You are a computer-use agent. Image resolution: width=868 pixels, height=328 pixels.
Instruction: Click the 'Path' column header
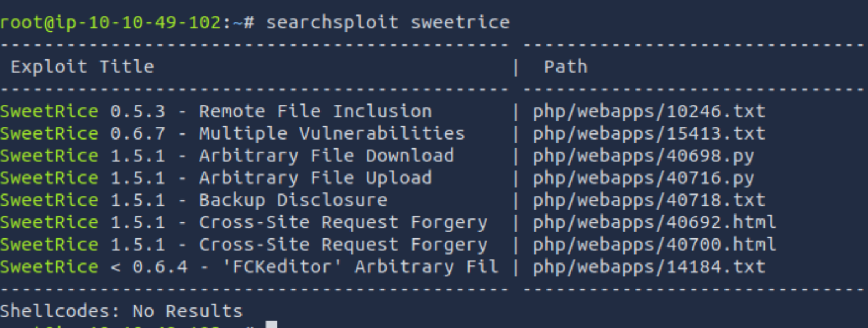(565, 67)
